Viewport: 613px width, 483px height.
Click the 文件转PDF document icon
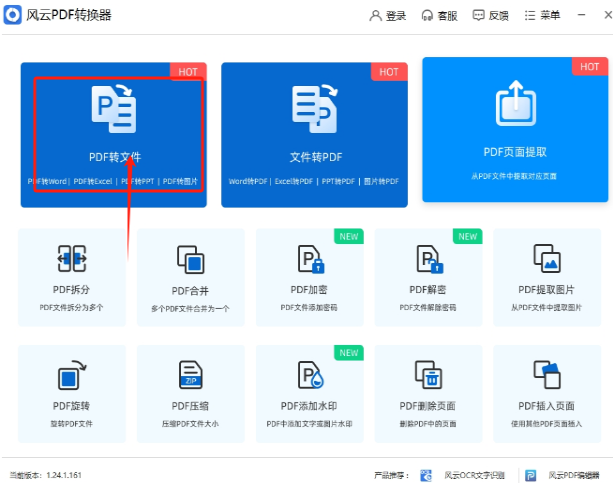click(x=315, y=109)
